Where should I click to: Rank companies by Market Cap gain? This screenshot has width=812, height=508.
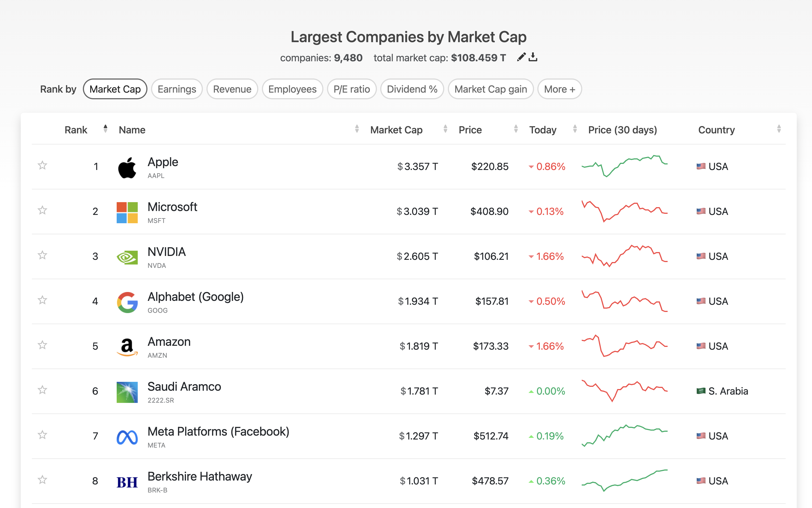click(491, 89)
